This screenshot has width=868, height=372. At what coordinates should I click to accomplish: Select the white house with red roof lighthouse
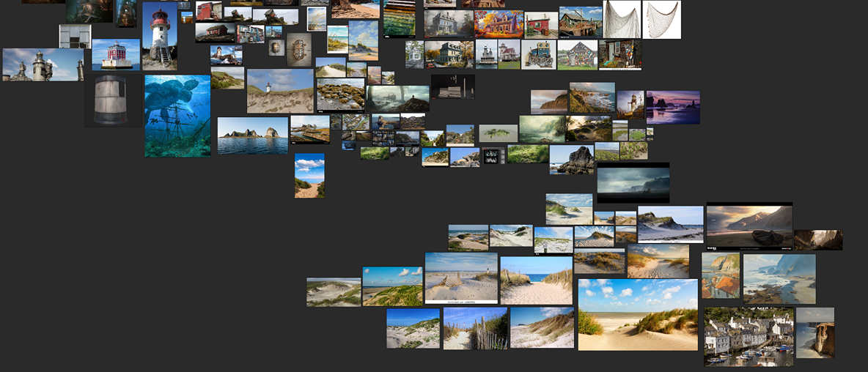(x=509, y=54)
